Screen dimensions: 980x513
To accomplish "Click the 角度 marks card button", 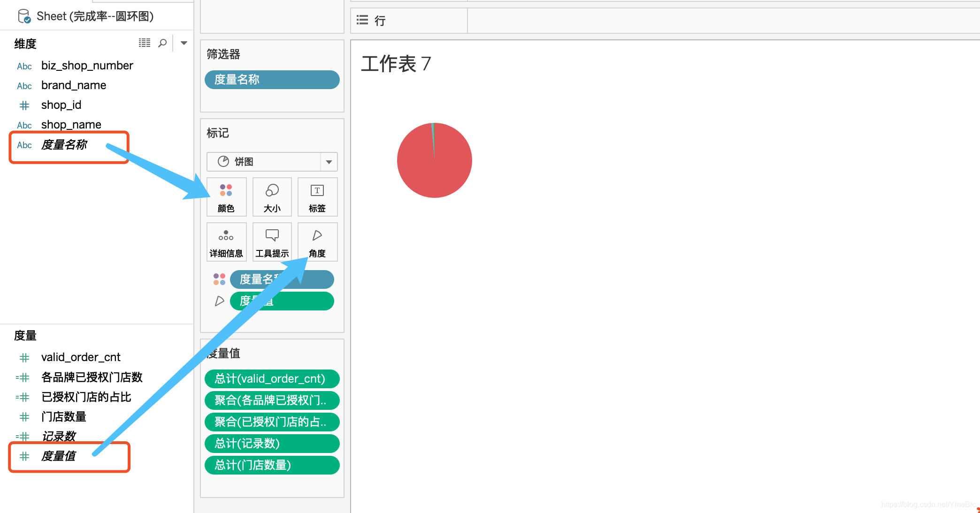I will pos(317,242).
